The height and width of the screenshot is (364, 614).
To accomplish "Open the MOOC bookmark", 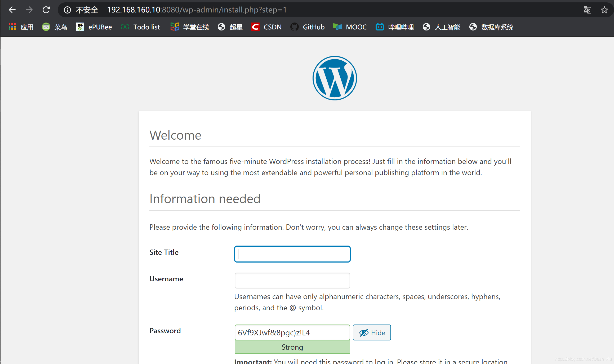I will (350, 27).
